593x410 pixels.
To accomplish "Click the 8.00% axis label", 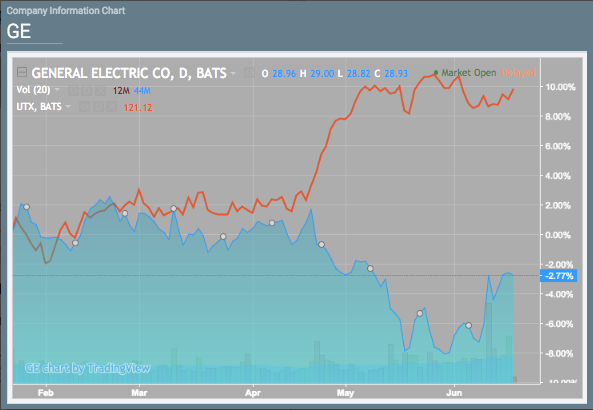I will [x=558, y=116].
